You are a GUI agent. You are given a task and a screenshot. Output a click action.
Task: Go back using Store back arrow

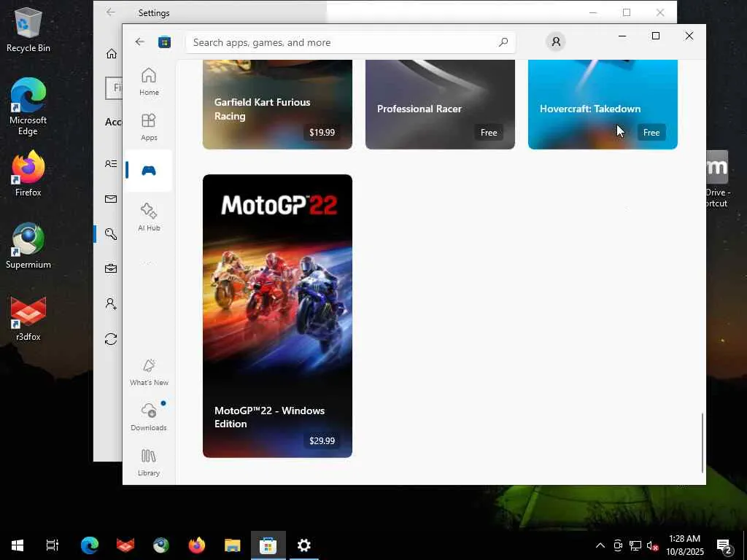point(140,42)
